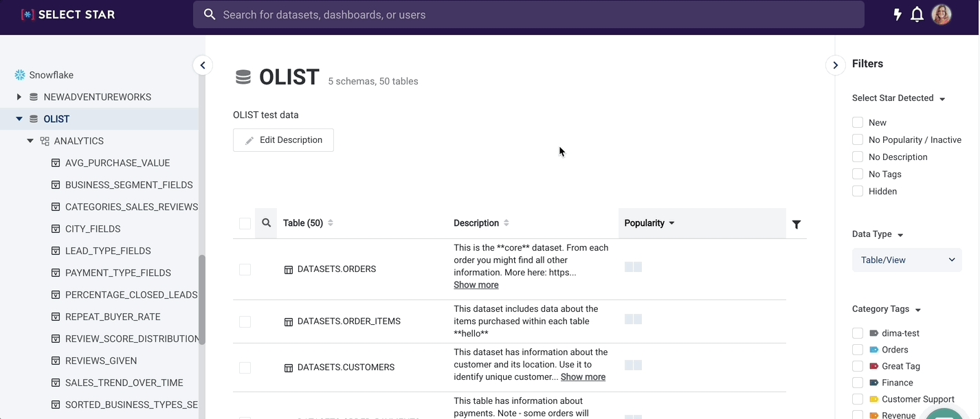The image size is (980, 419).
Task: Click the lightning bolt icon in header
Action: pos(897,14)
